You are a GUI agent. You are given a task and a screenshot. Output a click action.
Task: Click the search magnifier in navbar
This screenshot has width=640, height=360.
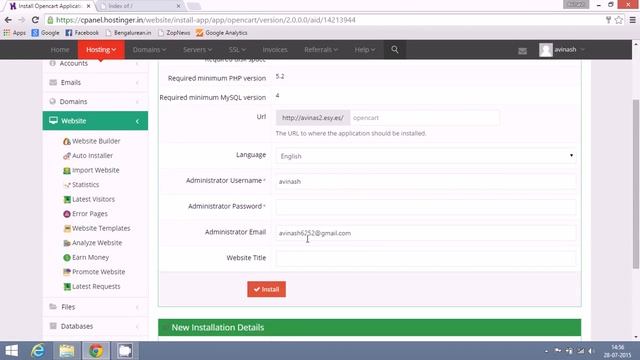[x=395, y=49]
